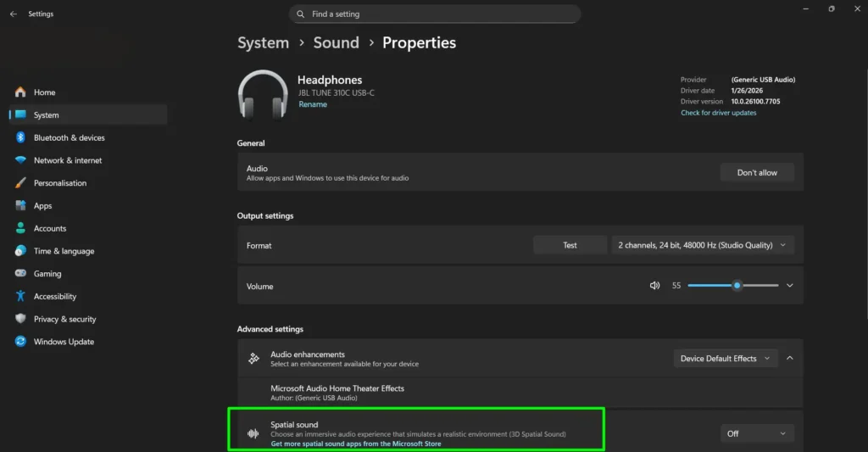Viewport: 868px width, 452px height.
Task: Go to Network & internet
Action: coord(88,160)
